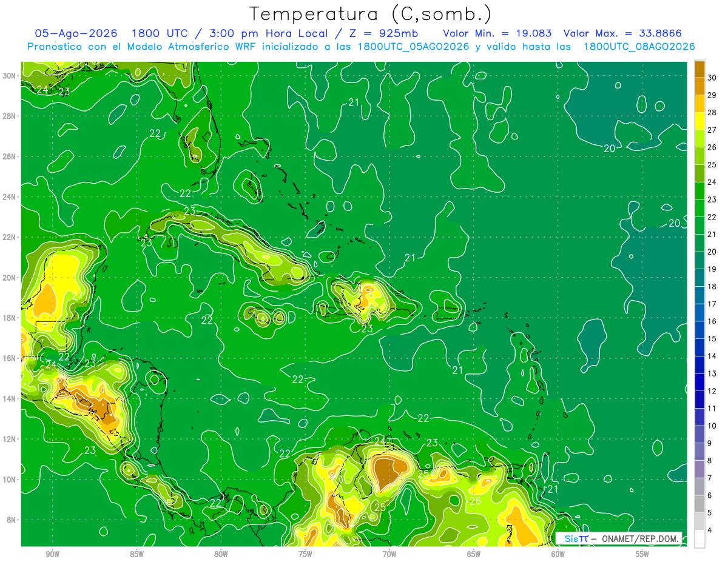Click the legend value "27" on the color bar

(712, 130)
